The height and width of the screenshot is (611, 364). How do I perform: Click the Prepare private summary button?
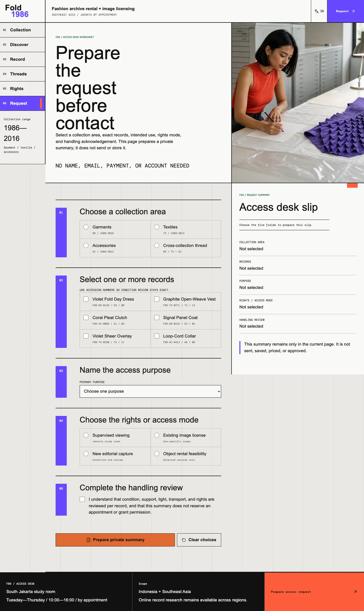[115, 540]
